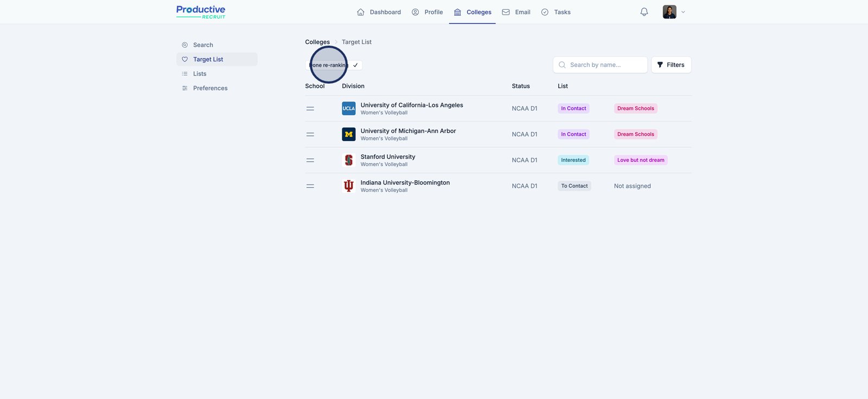This screenshot has width=868, height=399.
Task: Click drag handle beside Stanford University
Action: [310, 160]
